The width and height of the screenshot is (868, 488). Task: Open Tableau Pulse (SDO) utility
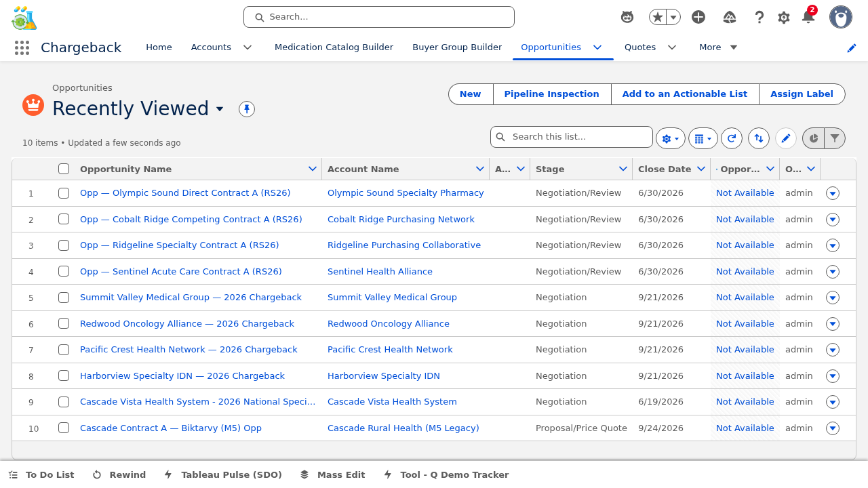(223, 475)
